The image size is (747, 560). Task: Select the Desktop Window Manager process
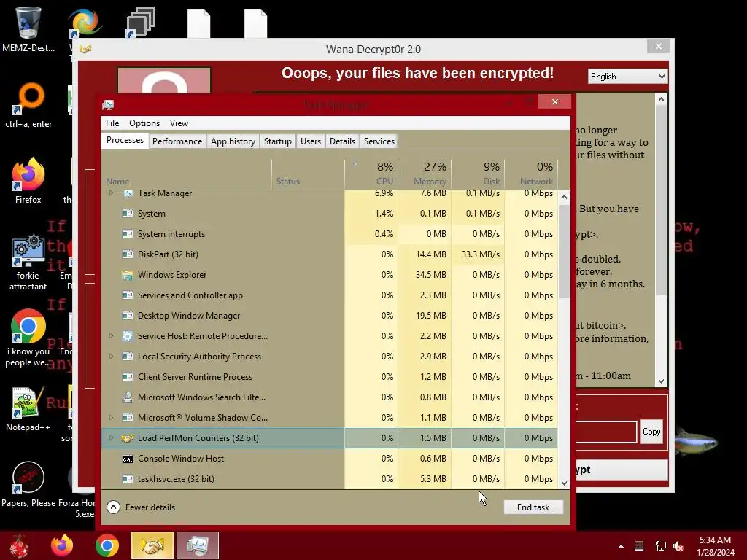[x=329, y=316]
